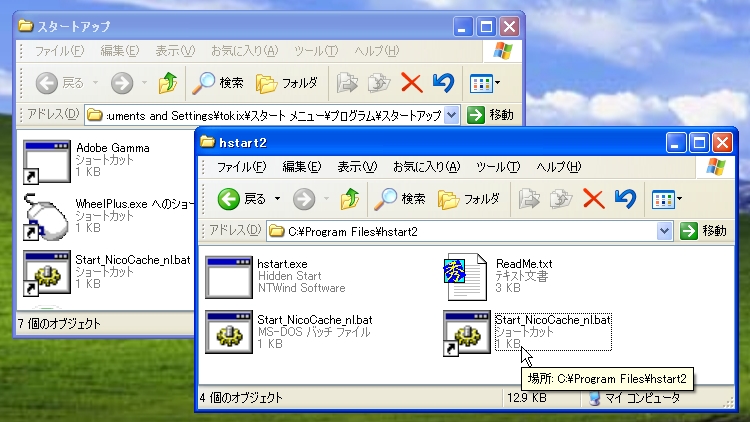Screen dimensions: 750x422
Task: Click Back button in hstart2 window
Action: coord(242,199)
